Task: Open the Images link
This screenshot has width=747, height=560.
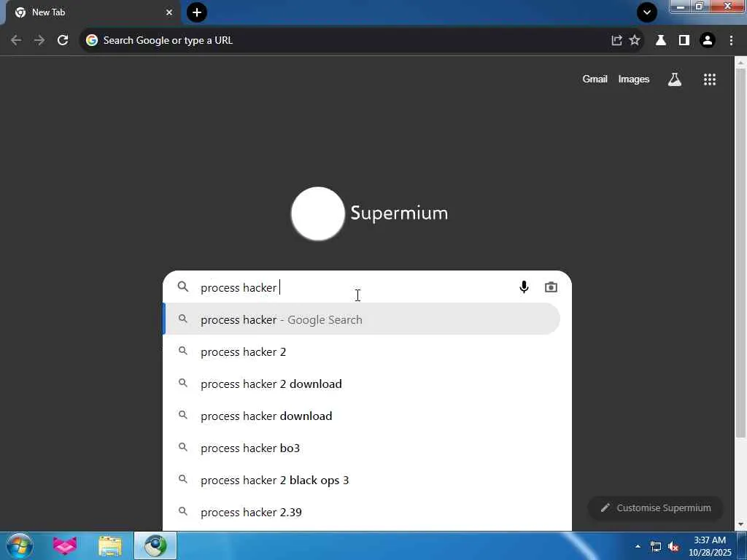Action: coord(634,79)
